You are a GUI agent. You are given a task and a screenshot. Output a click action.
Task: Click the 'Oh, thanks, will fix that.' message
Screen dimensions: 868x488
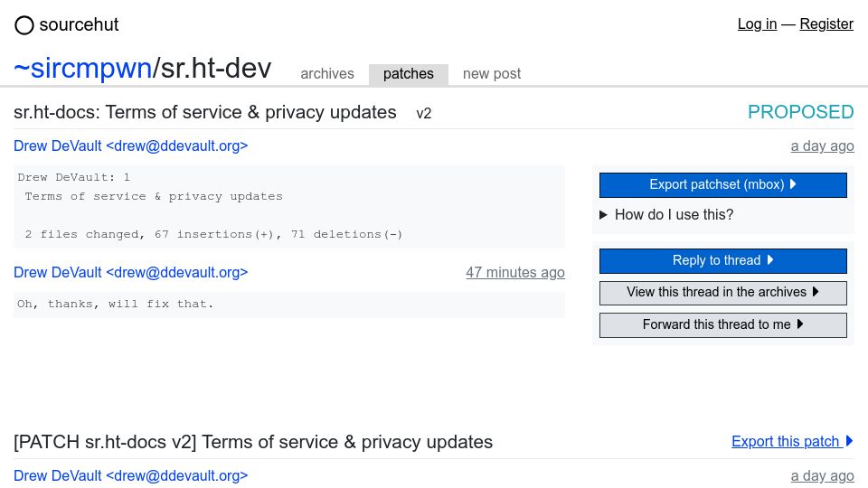pyautogui.click(x=115, y=304)
